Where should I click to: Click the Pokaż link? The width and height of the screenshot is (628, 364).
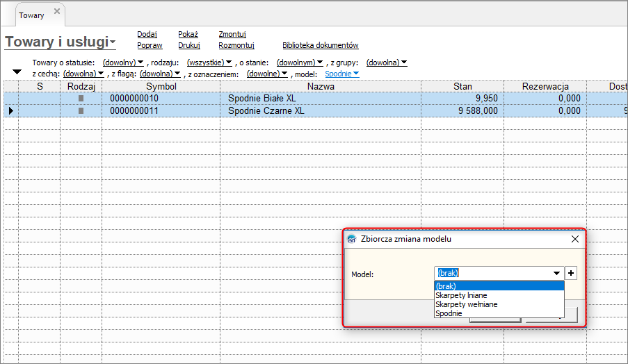point(188,35)
